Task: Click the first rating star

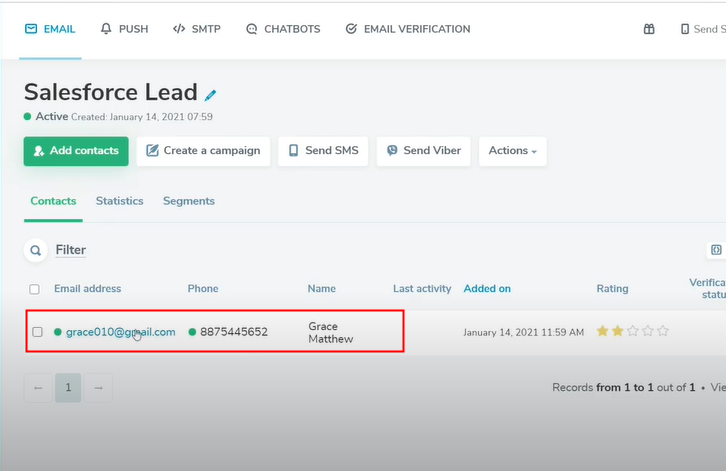Action: 602,331
